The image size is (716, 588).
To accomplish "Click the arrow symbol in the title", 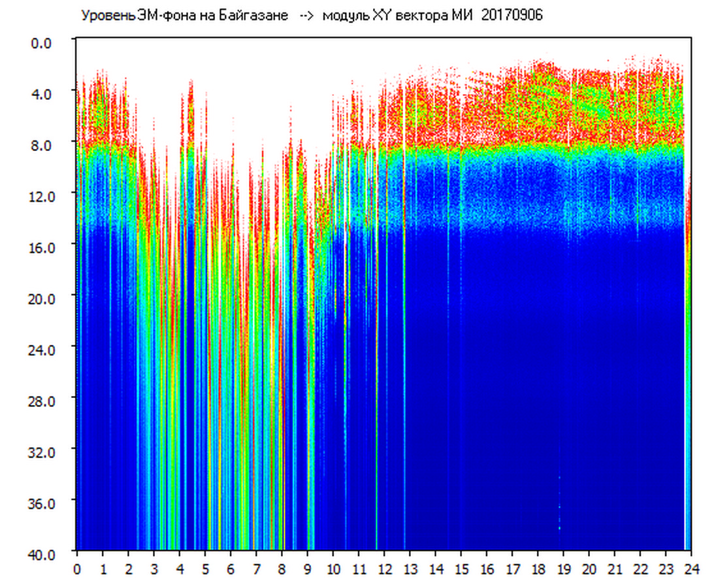I will point(306,16).
